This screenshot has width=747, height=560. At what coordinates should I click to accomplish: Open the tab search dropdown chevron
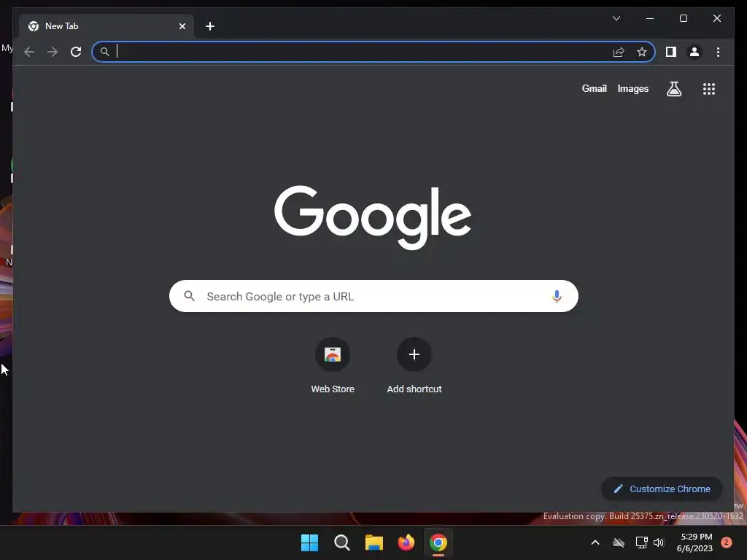coord(616,18)
